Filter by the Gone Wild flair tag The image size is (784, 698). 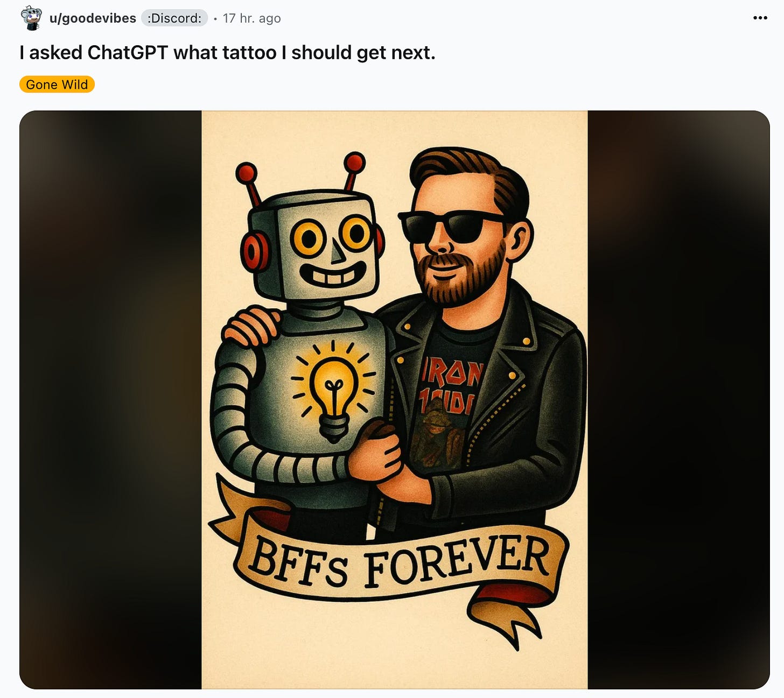tap(57, 84)
